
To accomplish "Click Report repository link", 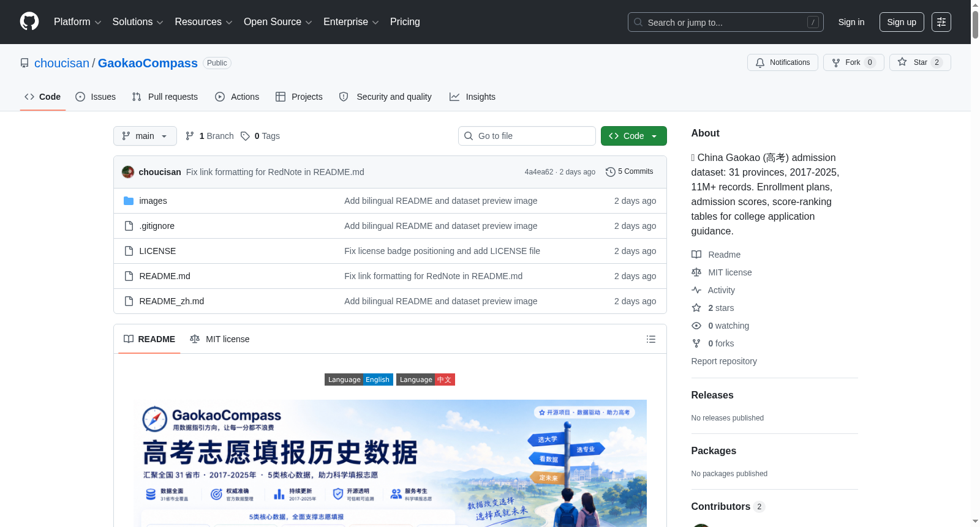I will point(724,361).
